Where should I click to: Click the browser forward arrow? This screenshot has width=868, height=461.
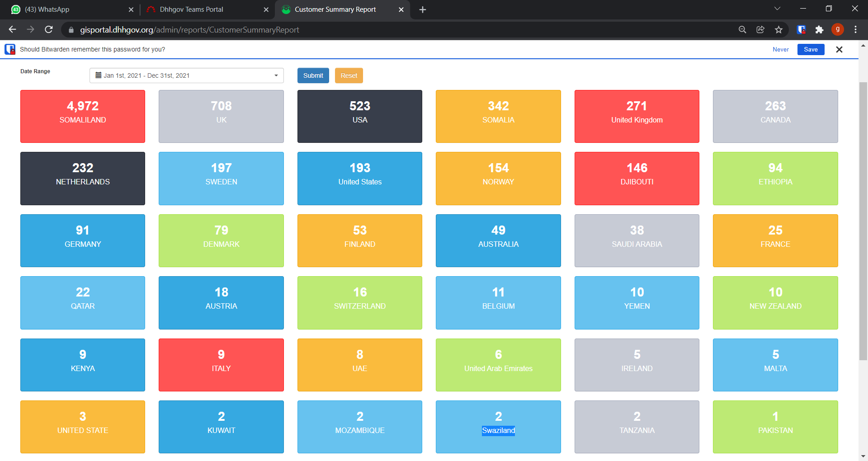(30, 29)
